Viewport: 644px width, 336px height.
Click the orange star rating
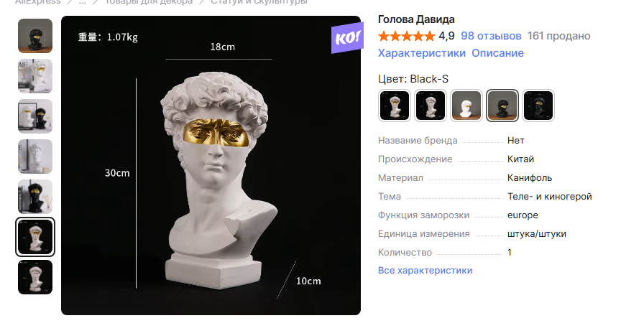click(x=406, y=36)
